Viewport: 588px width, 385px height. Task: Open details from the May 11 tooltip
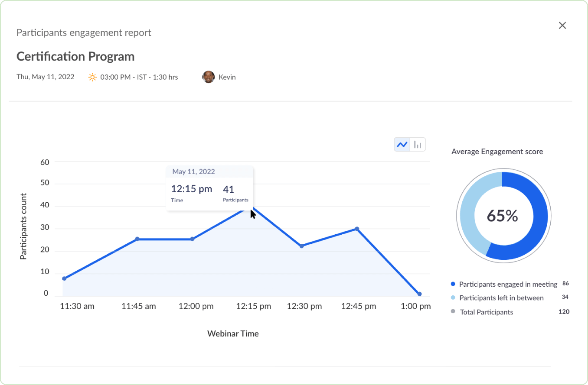[209, 186]
